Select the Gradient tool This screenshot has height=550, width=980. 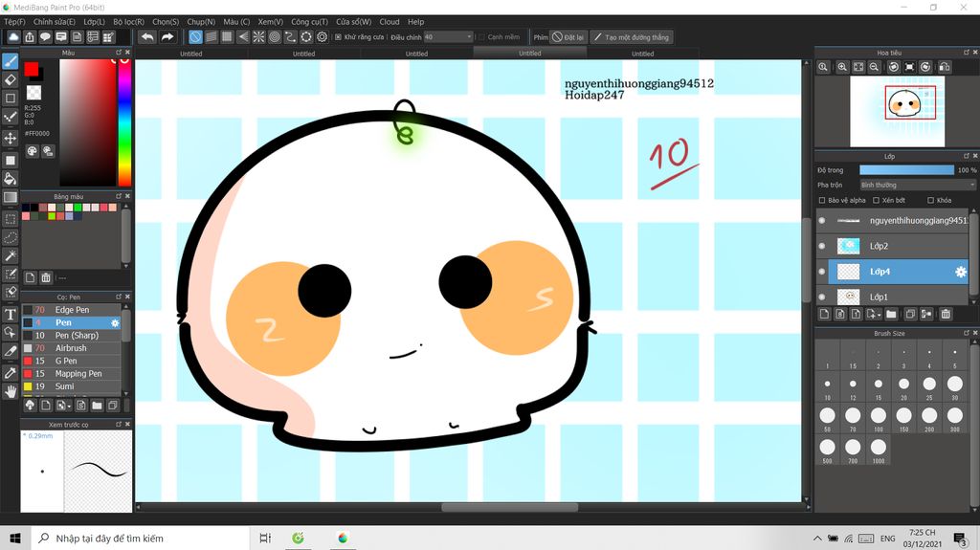(x=10, y=197)
